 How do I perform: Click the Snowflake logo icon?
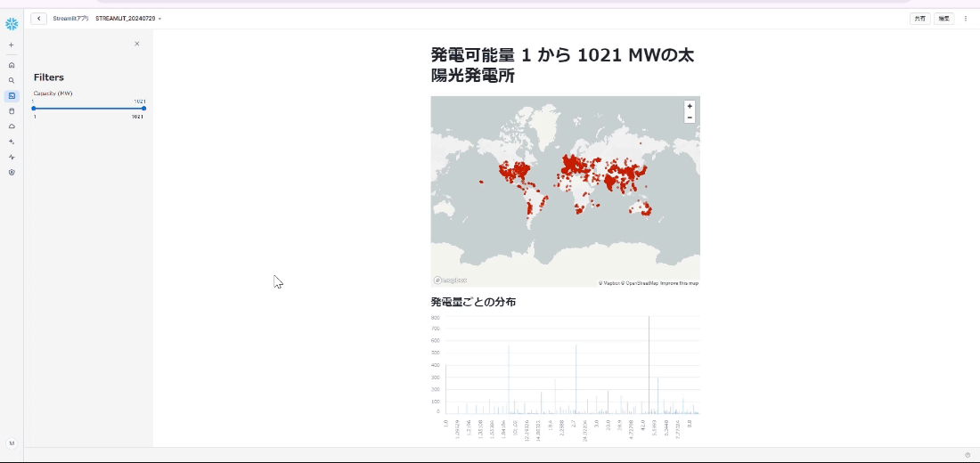pyautogui.click(x=12, y=24)
